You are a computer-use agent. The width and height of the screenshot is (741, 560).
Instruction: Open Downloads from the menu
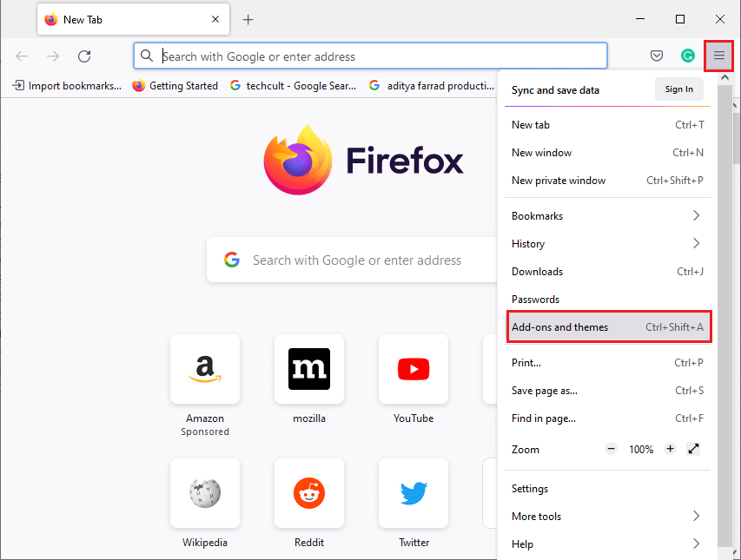pyautogui.click(x=608, y=272)
